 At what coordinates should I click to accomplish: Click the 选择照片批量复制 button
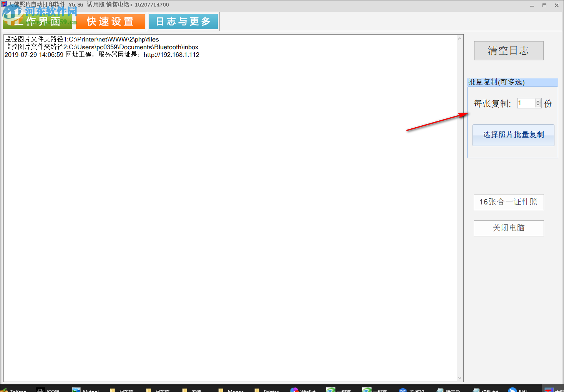tap(513, 135)
